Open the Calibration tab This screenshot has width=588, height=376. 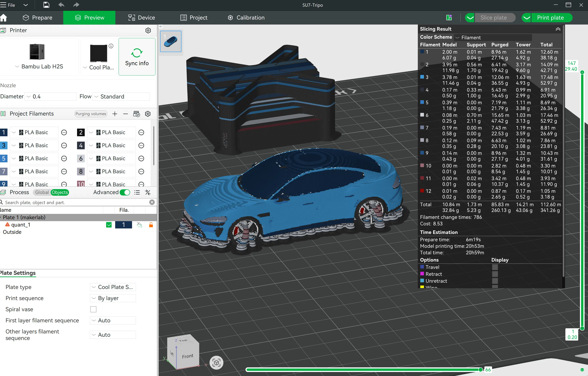(246, 18)
